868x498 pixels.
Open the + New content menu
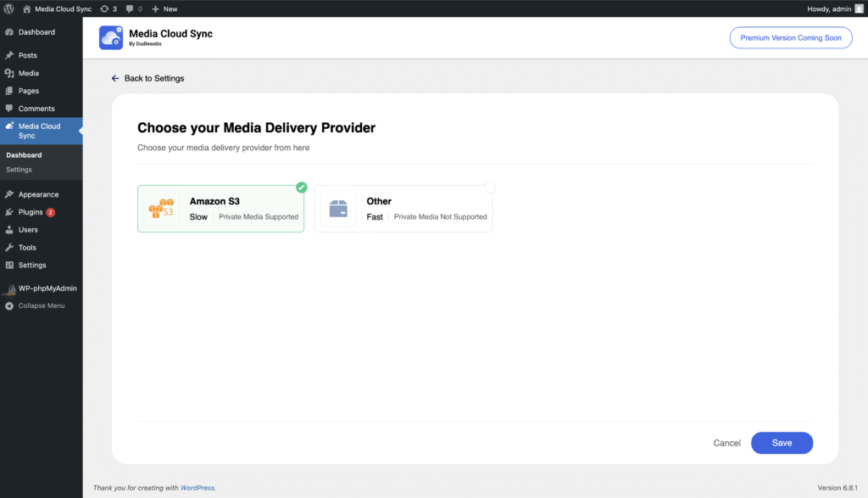click(x=164, y=8)
